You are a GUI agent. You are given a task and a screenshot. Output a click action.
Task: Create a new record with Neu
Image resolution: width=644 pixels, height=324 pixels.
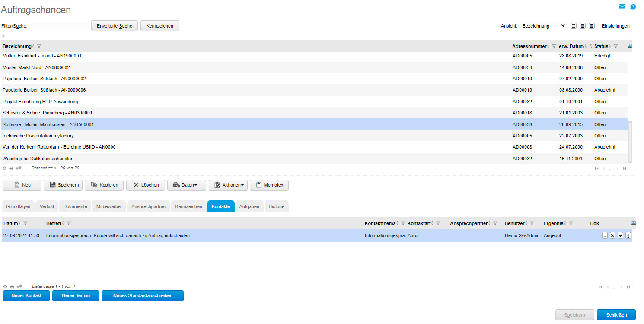pos(22,185)
